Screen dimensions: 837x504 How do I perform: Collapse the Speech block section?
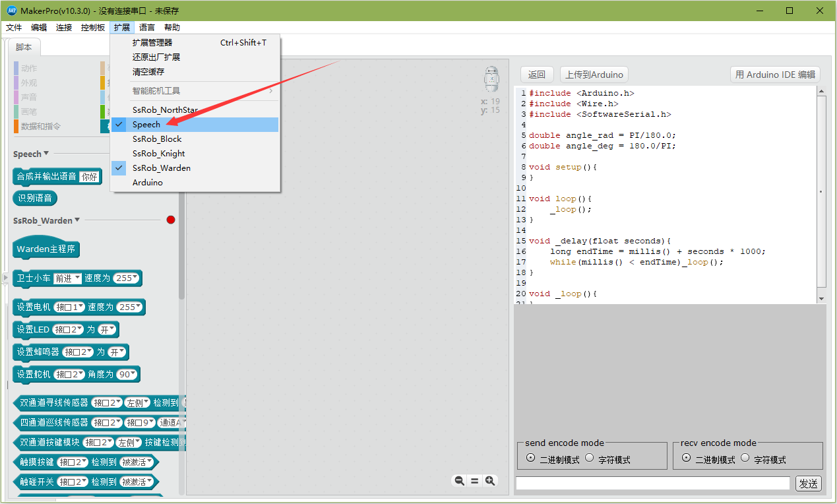(46, 154)
